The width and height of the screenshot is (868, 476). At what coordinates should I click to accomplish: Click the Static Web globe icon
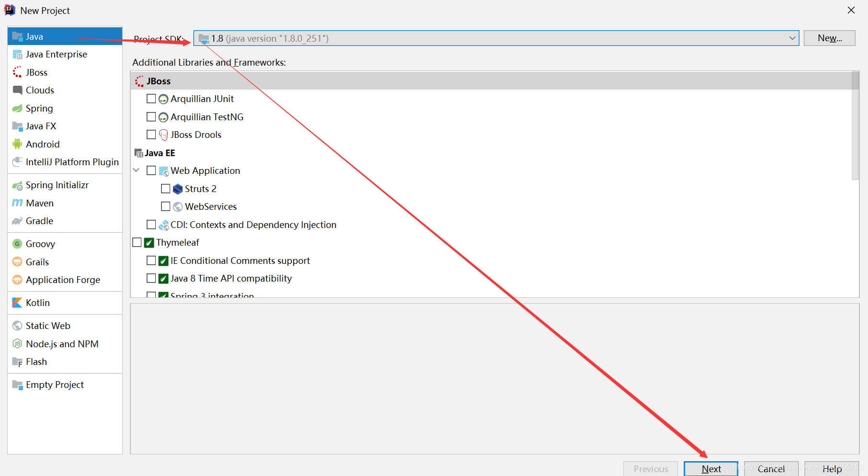(17, 326)
